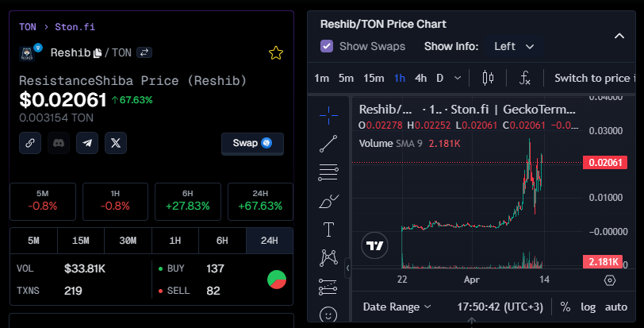This screenshot has width=644, height=328.
Task: Expand more chart time intervals dropdown
Action: pos(458,78)
